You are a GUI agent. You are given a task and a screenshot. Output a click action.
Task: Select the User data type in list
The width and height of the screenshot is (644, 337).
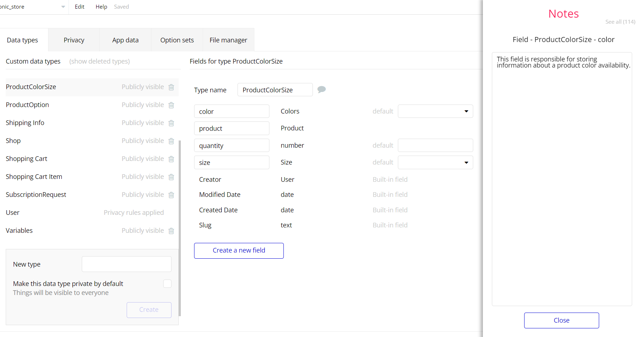13,213
